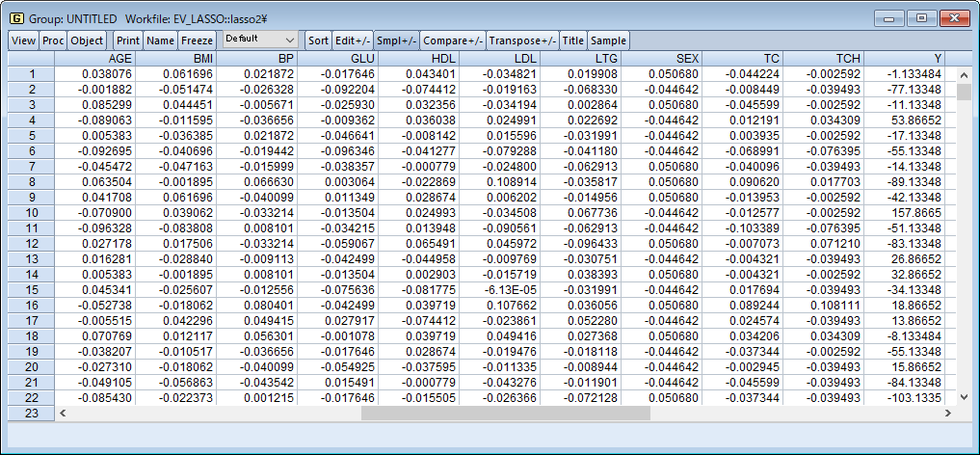This screenshot has width=980, height=455.
Task: Select row header 1
Action: [32, 74]
